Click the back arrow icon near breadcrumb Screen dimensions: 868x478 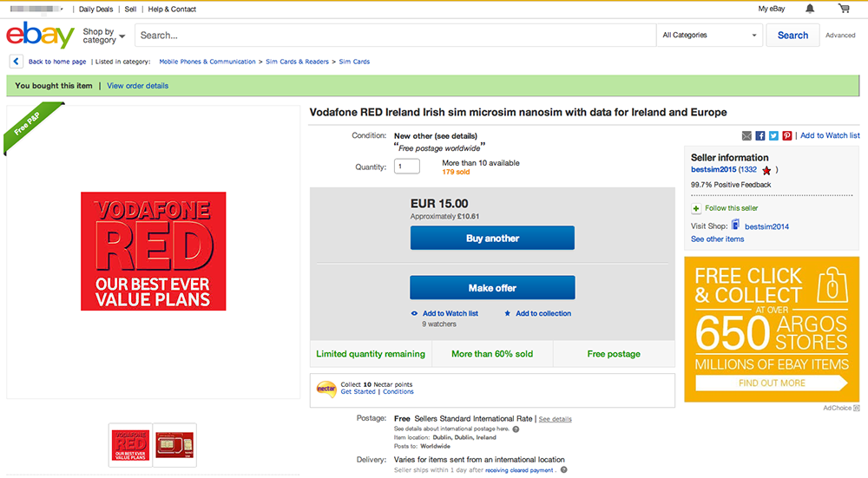coord(16,62)
